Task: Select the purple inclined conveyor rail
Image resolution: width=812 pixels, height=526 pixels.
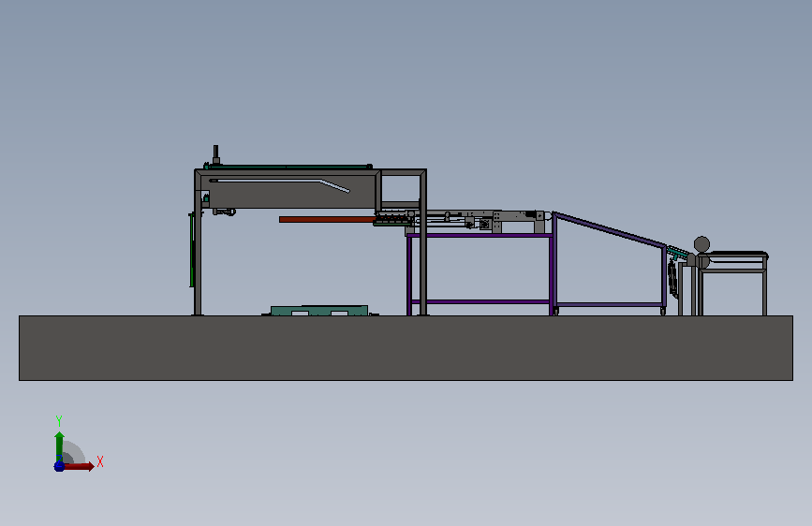Action: [610, 228]
